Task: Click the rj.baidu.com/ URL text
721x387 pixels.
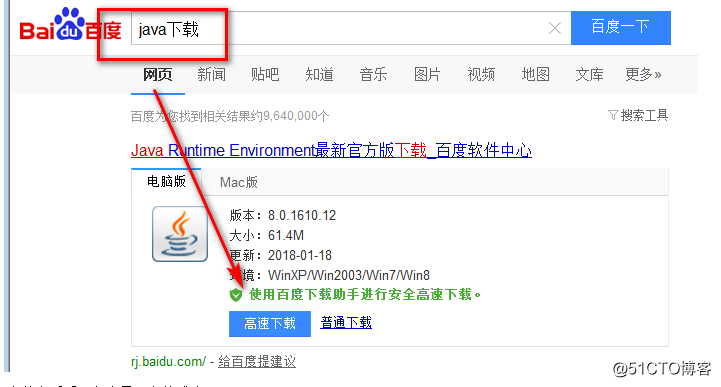Action: tap(168, 362)
